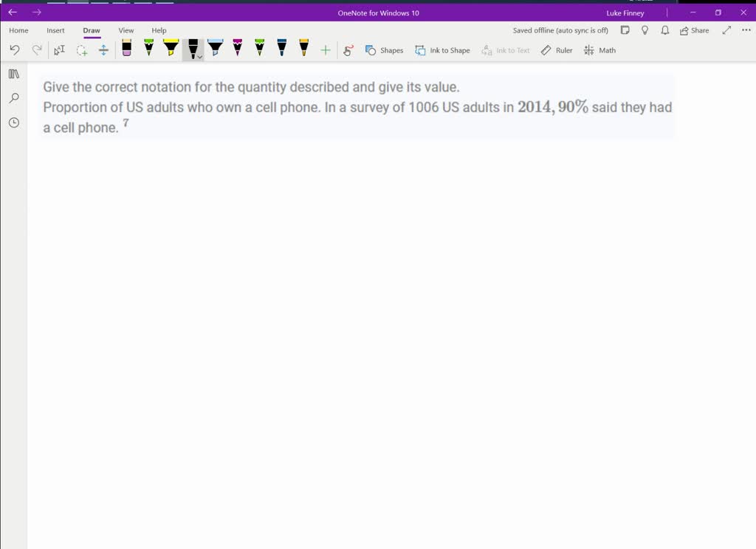Add a new pen with plus icon
The width and height of the screenshot is (756, 549).
tap(325, 50)
